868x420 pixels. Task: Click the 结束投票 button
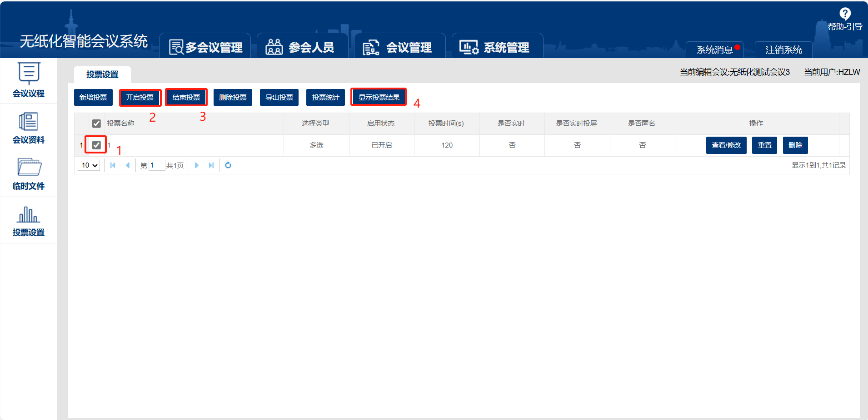pos(186,97)
